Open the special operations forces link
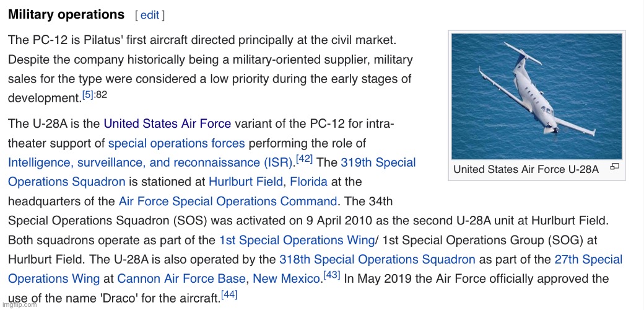 pos(176,143)
